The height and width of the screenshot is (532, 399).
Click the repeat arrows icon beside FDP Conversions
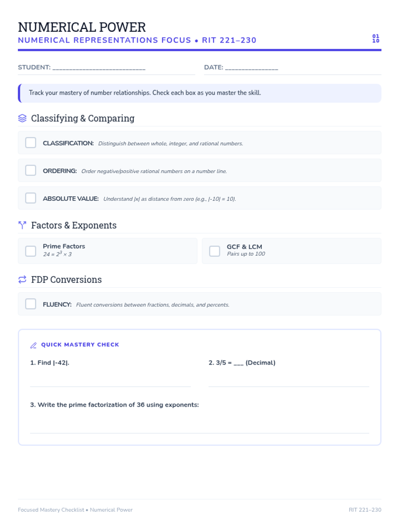coord(22,280)
